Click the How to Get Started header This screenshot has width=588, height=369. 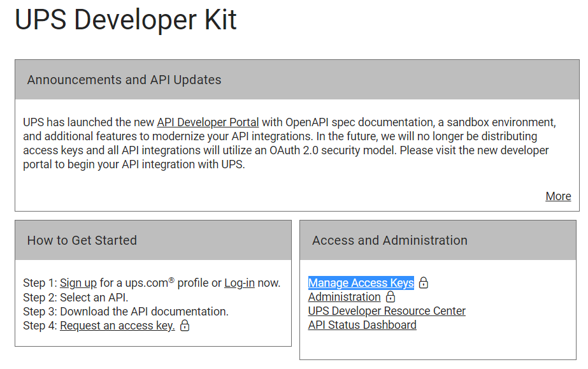click(82, 240)
